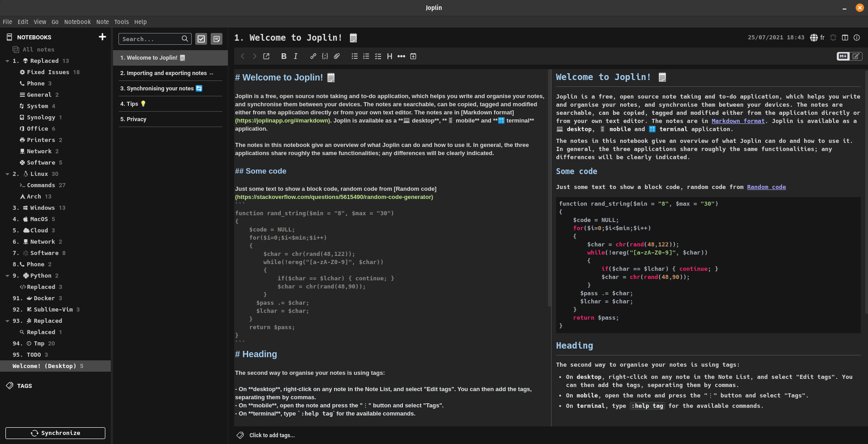Create a new to-do note
This screenshot has width=868, height=444.
coord(201,39)
